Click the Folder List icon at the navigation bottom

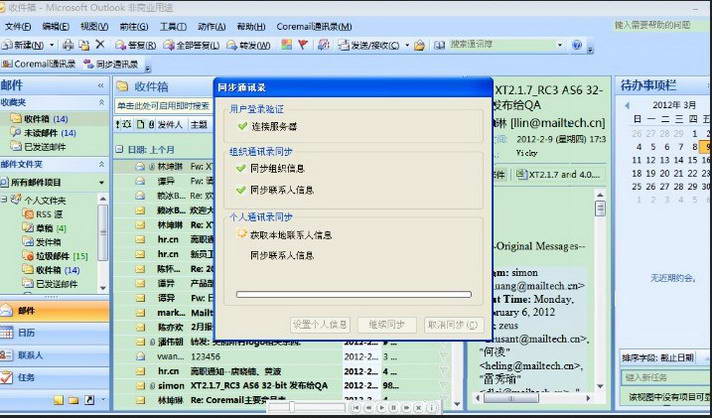tap(74, 400)
